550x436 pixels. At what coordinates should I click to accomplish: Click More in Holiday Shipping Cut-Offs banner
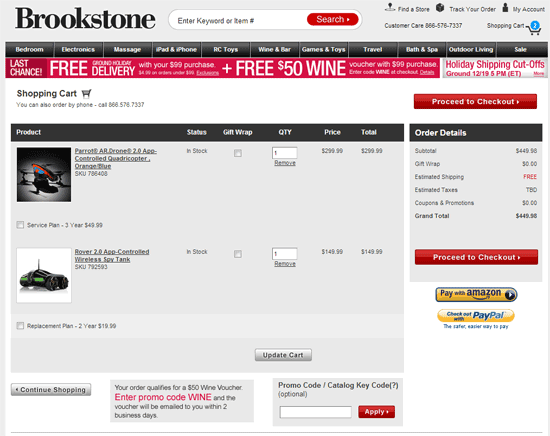click(539, 73)
